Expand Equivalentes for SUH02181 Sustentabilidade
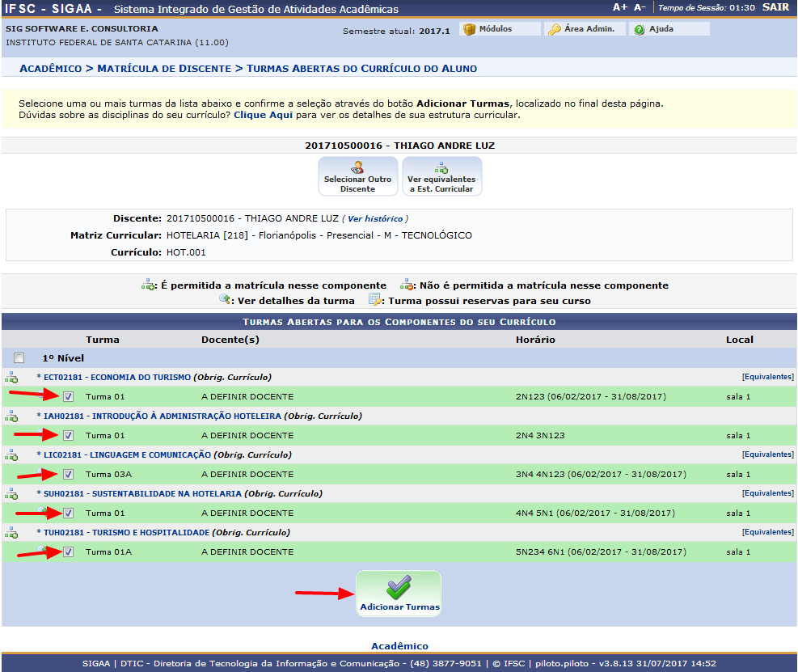The image size is (798, 672). (767, 493)
